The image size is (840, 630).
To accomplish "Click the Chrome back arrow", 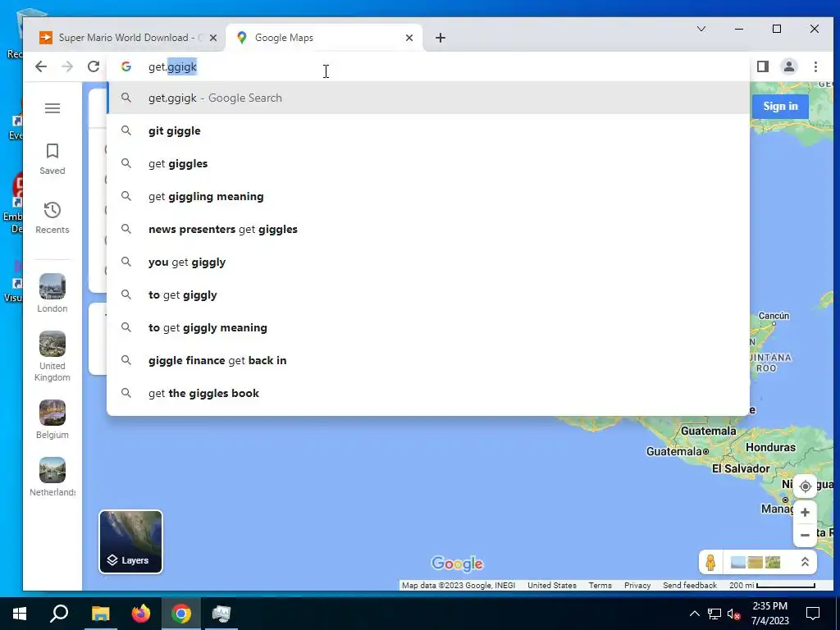I will pos(41,66).
